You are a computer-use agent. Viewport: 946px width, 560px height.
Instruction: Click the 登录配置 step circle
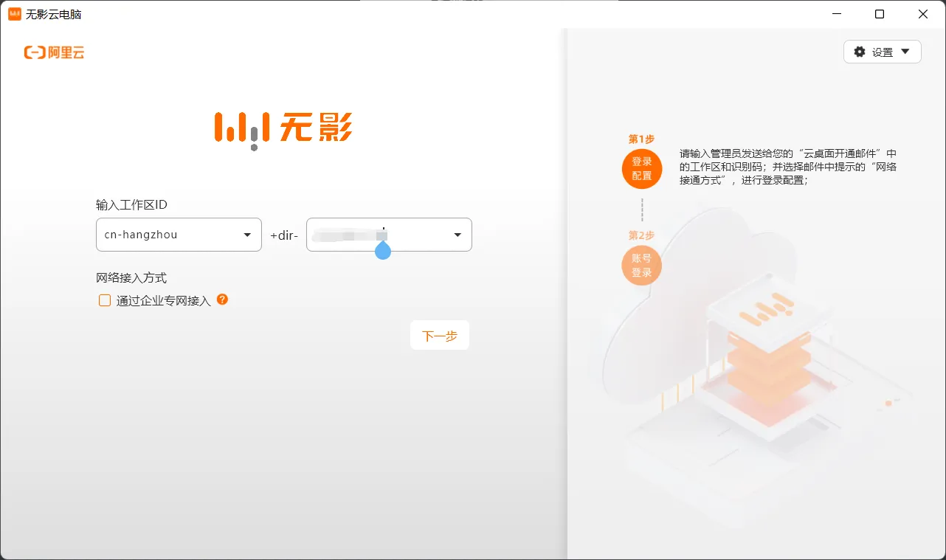pyautogui.click(x=642, y=169)
